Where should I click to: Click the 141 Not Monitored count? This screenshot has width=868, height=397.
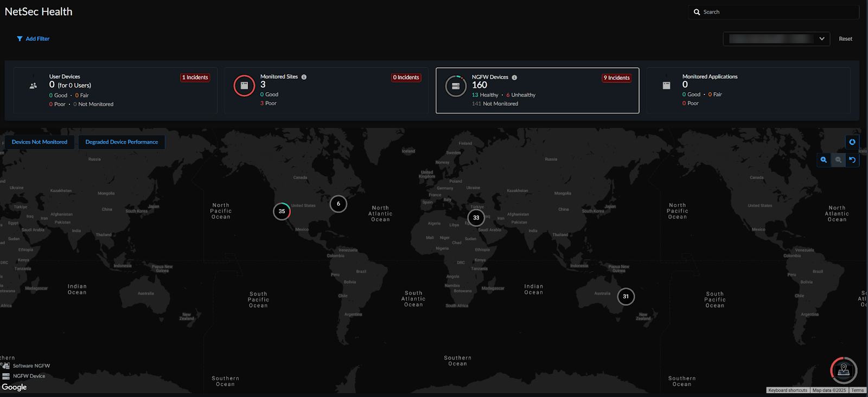[495, 104]
